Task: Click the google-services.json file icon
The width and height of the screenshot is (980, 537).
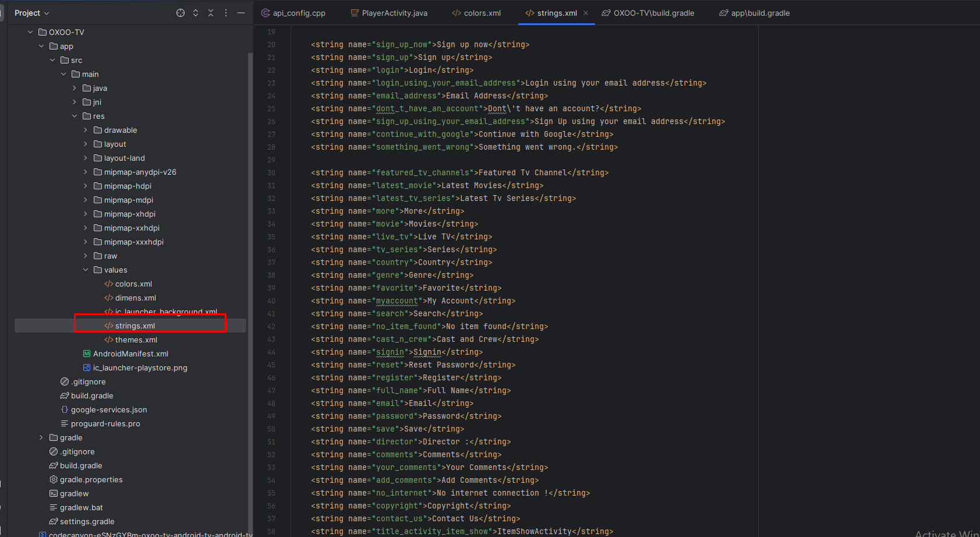Action: (x=65, y=409)
